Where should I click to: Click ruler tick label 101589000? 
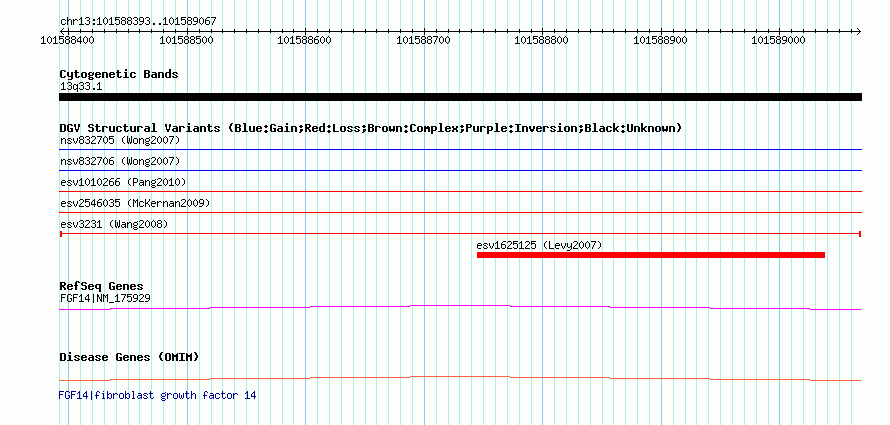778,40
